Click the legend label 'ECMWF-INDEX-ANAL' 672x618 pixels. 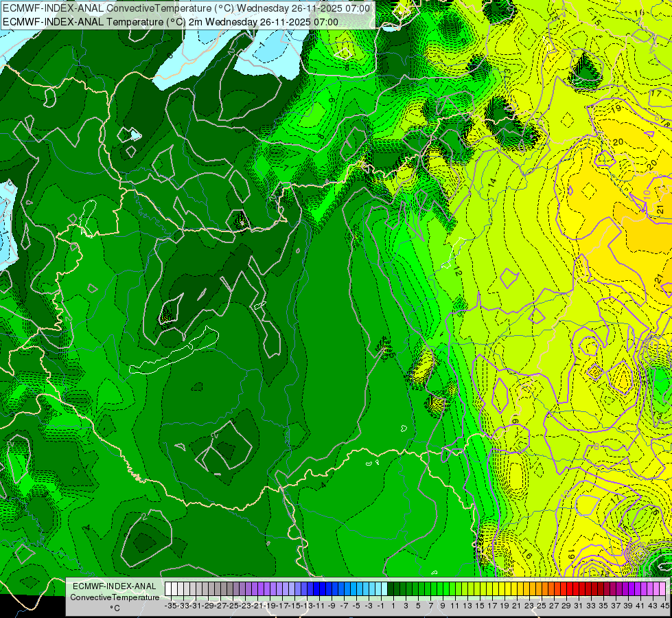115,586
